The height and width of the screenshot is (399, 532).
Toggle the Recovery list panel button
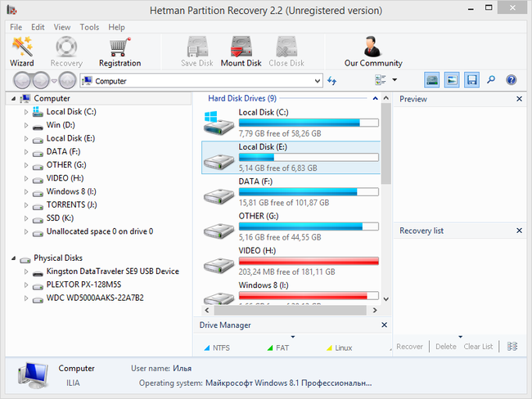point(472,80)
